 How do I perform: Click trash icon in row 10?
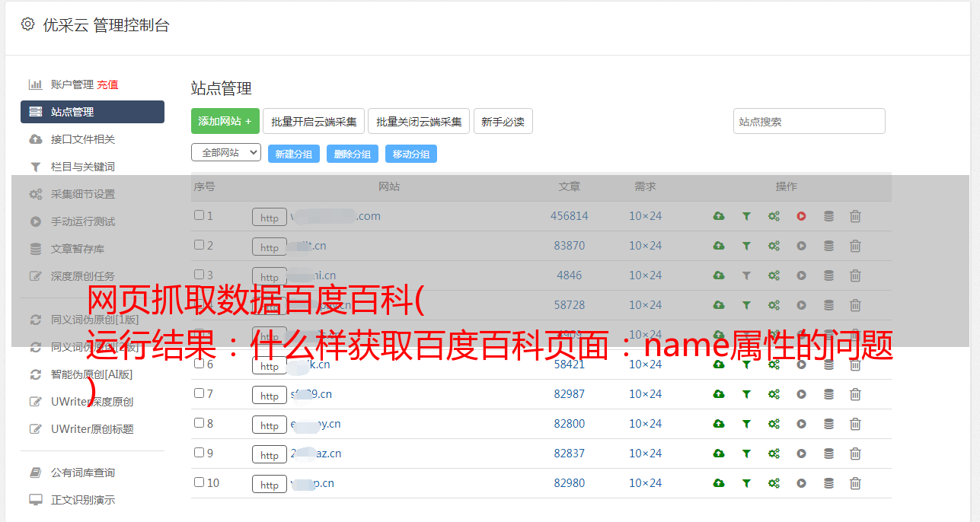(855, 483)
